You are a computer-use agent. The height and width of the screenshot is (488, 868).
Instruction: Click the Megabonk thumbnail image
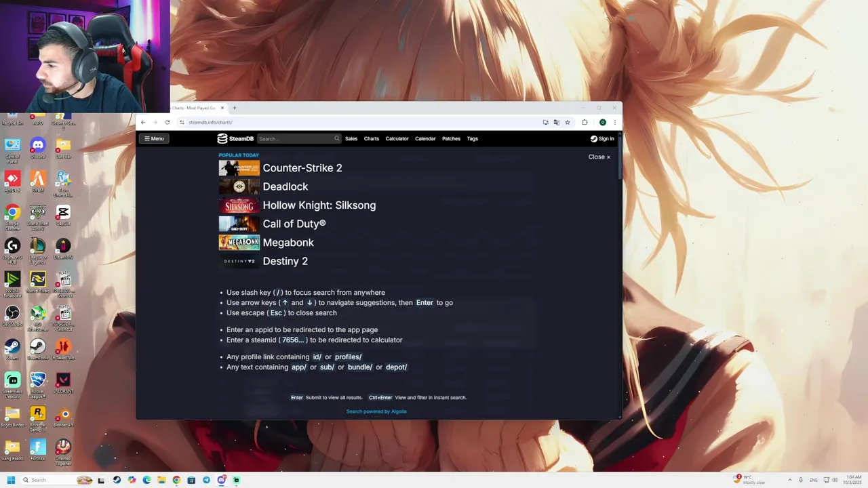[x=239, y=243]
